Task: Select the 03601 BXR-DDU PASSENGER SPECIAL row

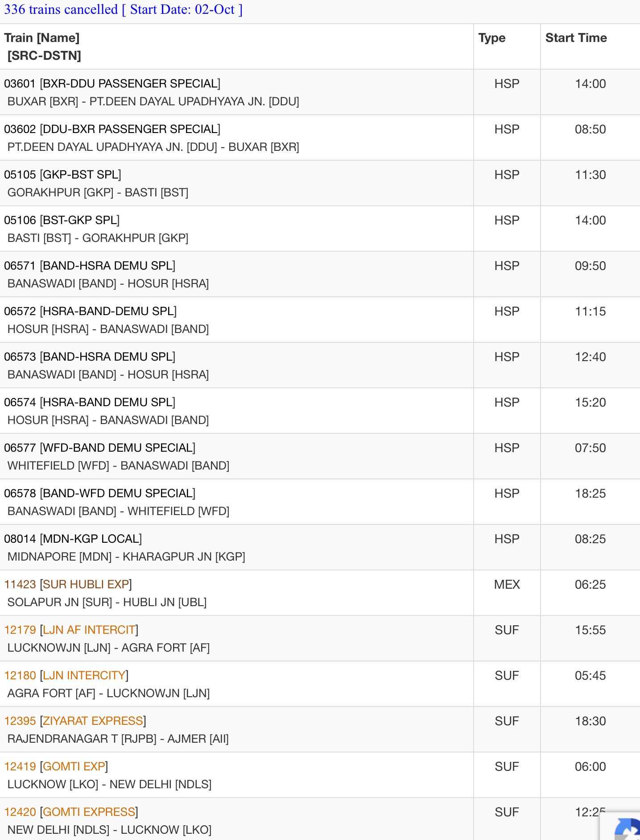Action: pos(112,84)
